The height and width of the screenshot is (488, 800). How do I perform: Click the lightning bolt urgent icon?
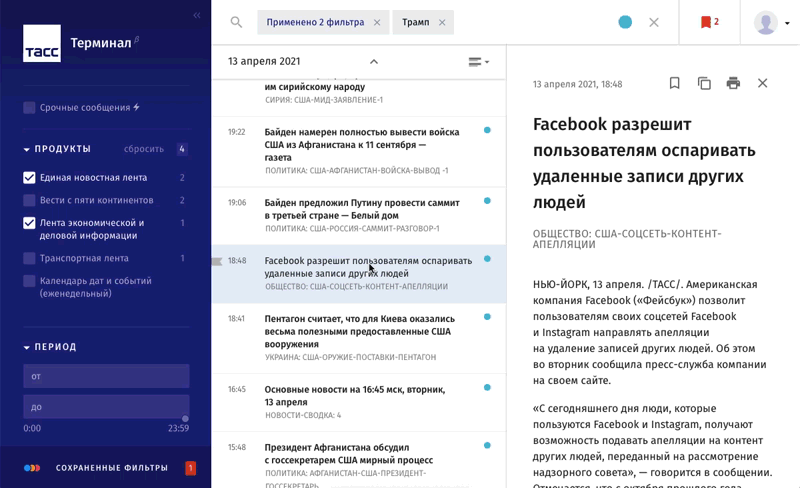click(x=136, y=107)
